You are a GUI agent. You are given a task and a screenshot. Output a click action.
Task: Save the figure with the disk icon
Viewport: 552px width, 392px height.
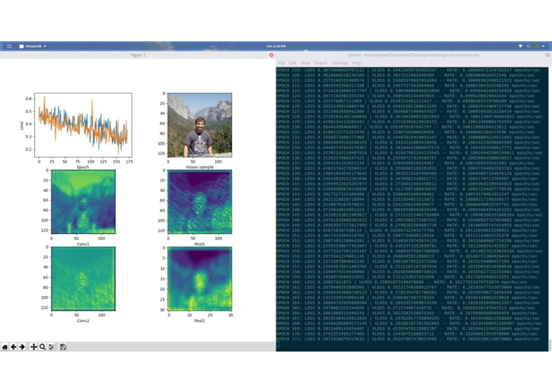pos(63,347)
